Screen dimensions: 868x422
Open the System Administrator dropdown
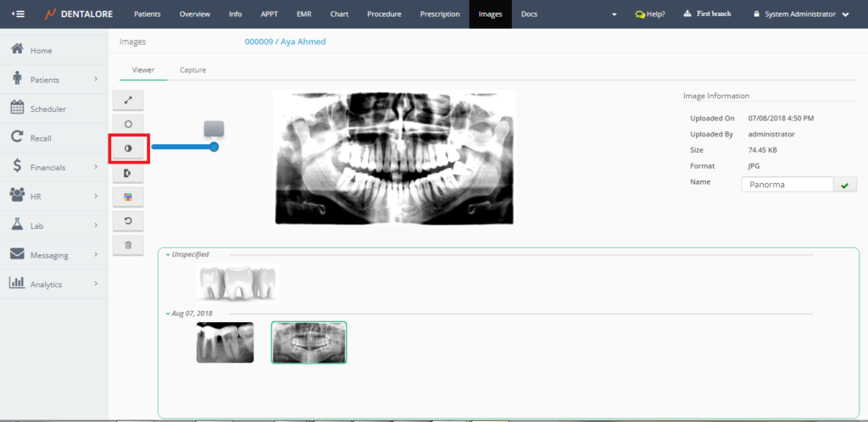pos(801,14)
